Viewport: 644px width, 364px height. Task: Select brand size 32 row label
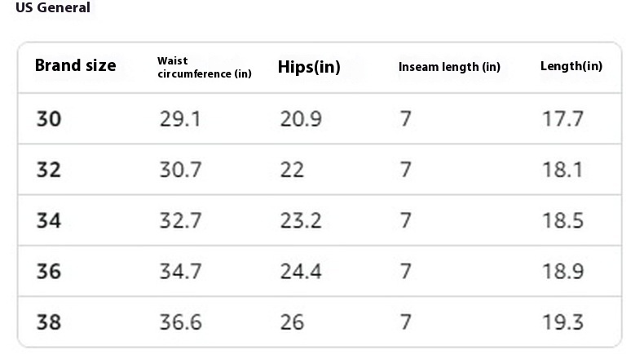click(x=49, y=170)
